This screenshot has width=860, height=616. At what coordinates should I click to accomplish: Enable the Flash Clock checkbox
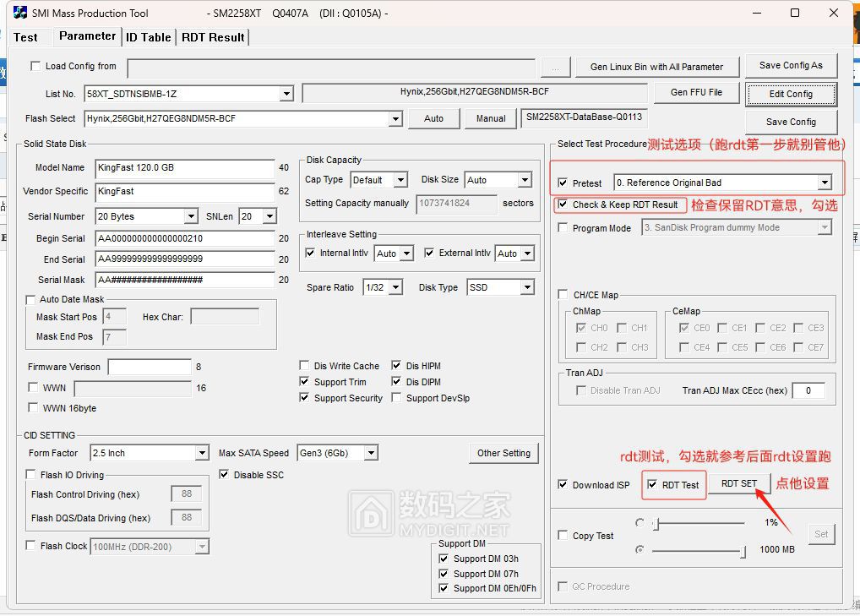point(30,546)
